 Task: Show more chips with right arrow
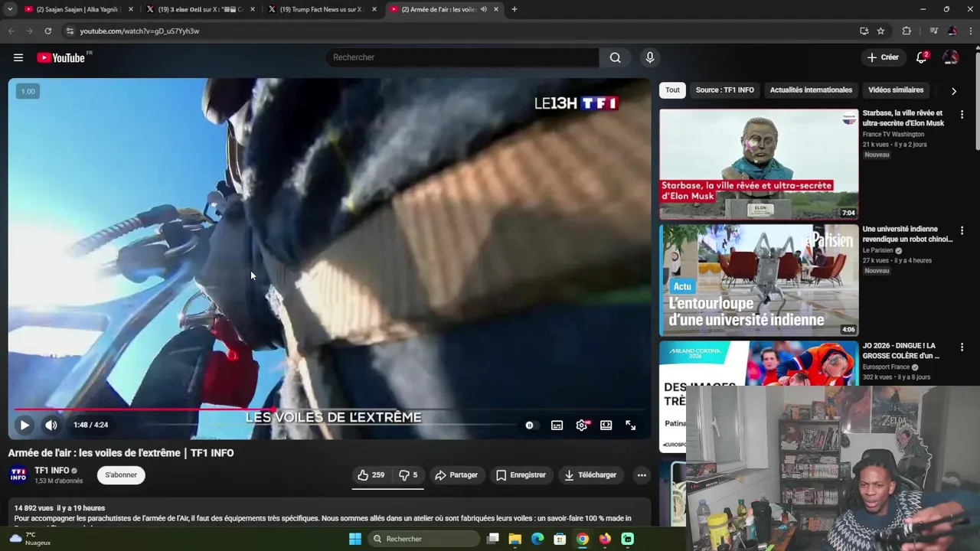pos(953,91)
